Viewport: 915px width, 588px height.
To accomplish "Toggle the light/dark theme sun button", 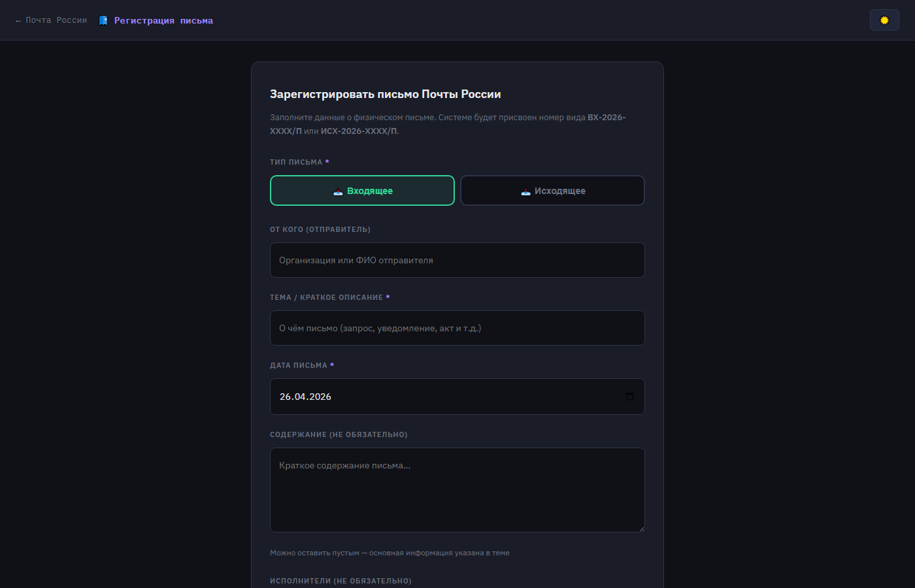I will [x=884, y=20].
